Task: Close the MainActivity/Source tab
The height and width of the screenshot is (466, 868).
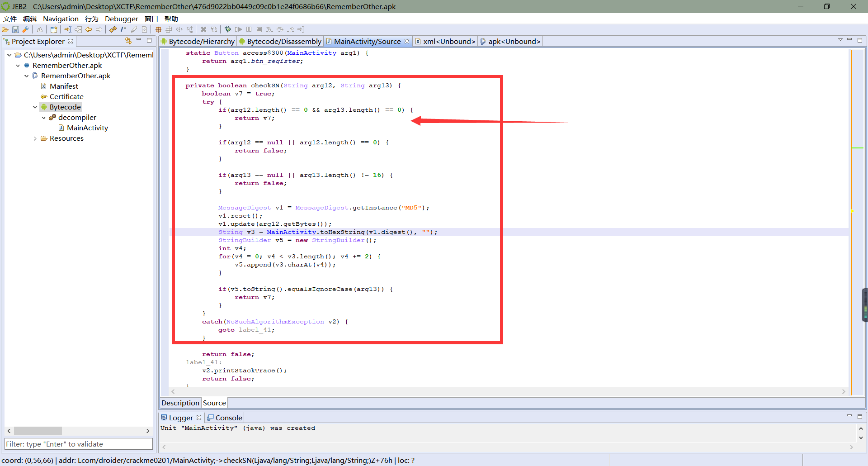Action: [407, 41]
